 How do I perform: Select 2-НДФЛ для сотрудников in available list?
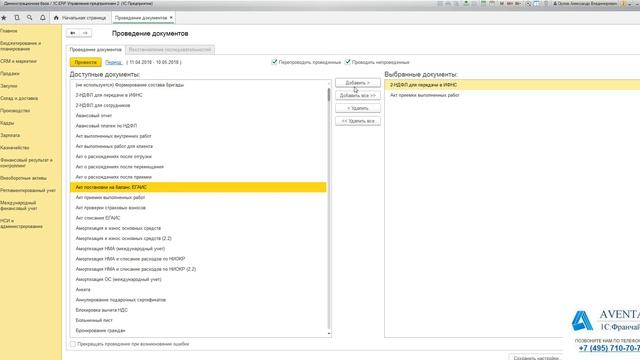(x=198, y=105)
